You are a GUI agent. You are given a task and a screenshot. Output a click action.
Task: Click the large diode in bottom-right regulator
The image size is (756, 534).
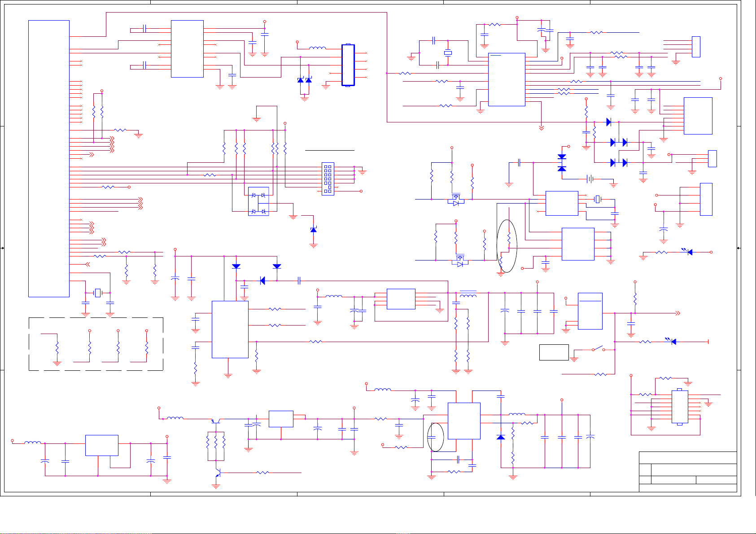[501, 437]
